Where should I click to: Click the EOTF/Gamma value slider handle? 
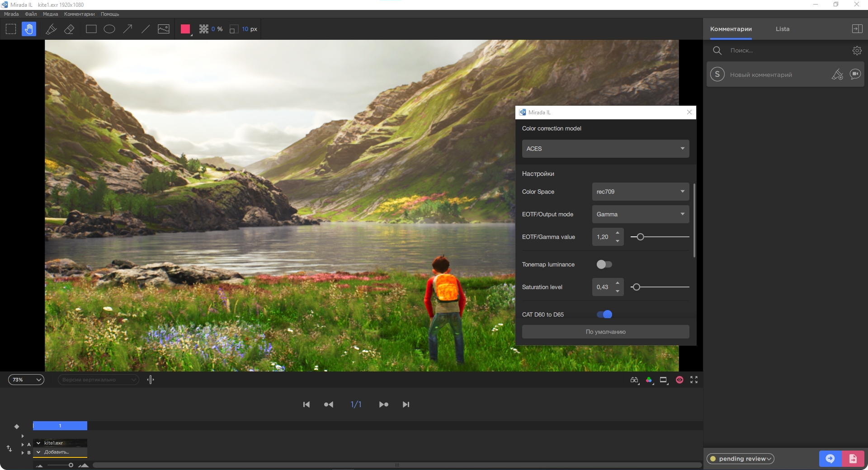[640, 237]
